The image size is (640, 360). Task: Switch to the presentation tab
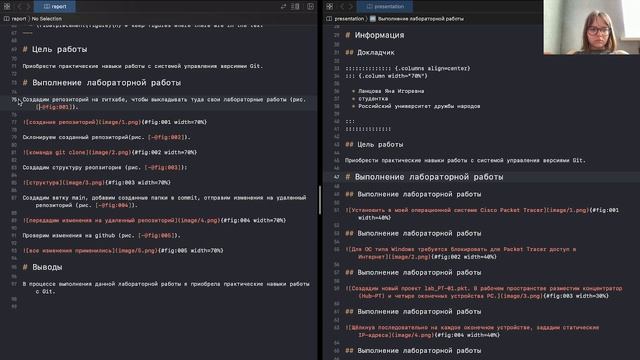point(384,6)
